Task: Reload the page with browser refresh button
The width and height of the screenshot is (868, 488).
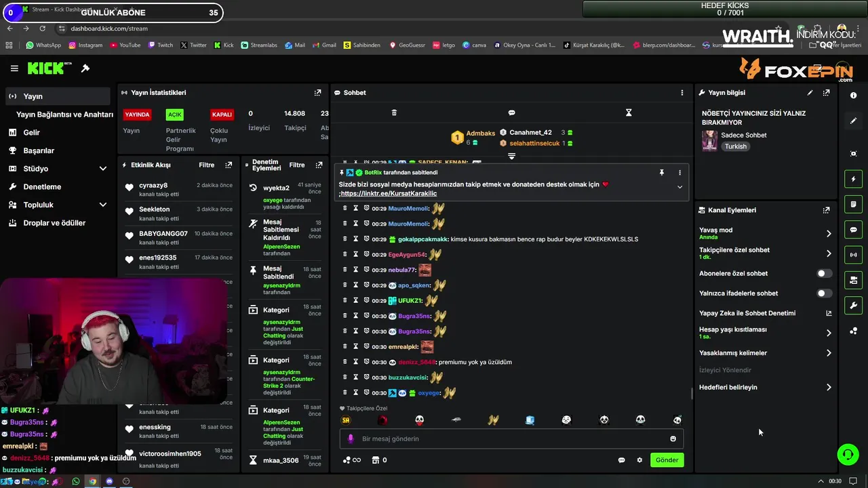Action: [42, 28]
